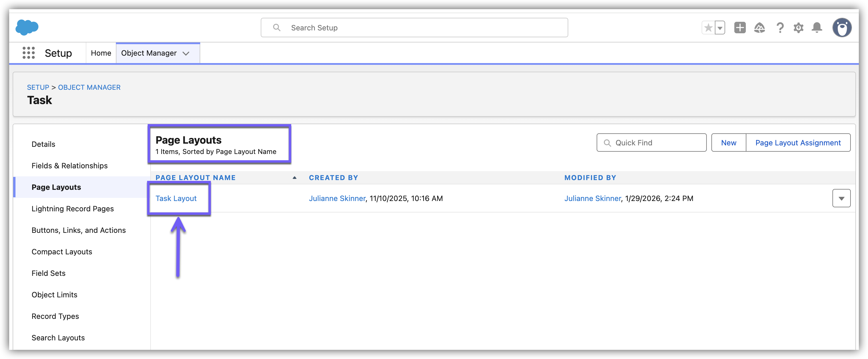Open Task Layout row actions dropdown
The height and width of the screenshot is (359, 868).
coord(841,198)
